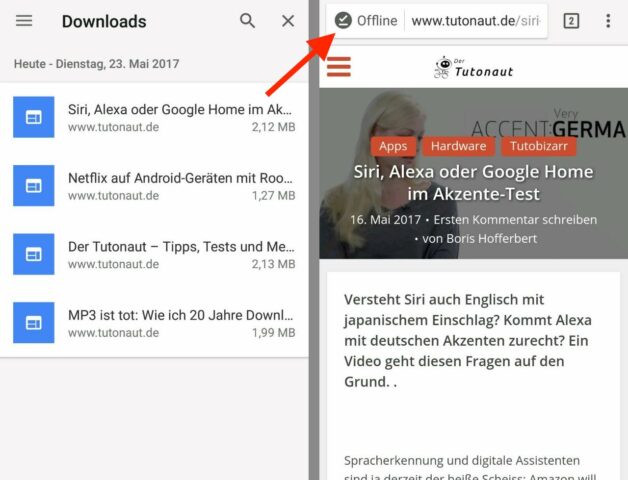The width and height of the screenshot is (628, 480).
Task: Close the Downloads panel
Action: tap(288, 21)
